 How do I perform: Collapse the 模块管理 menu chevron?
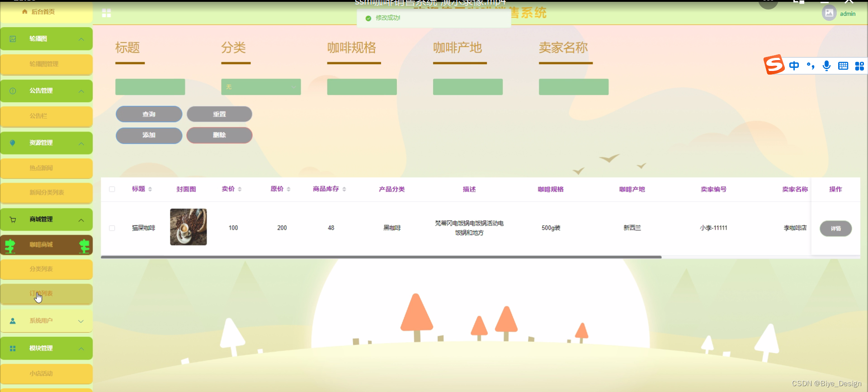coord(81,349)
